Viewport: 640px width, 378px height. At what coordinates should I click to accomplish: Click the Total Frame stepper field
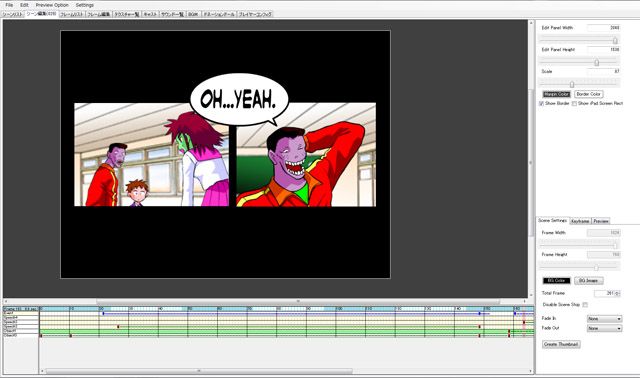point(607,293)
